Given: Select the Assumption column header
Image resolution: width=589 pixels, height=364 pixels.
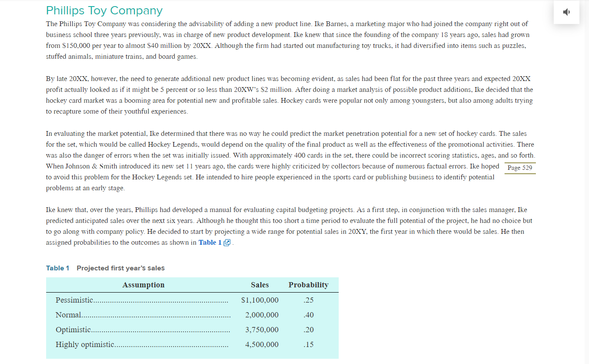Looking at the screenshot, I should 143,285.
